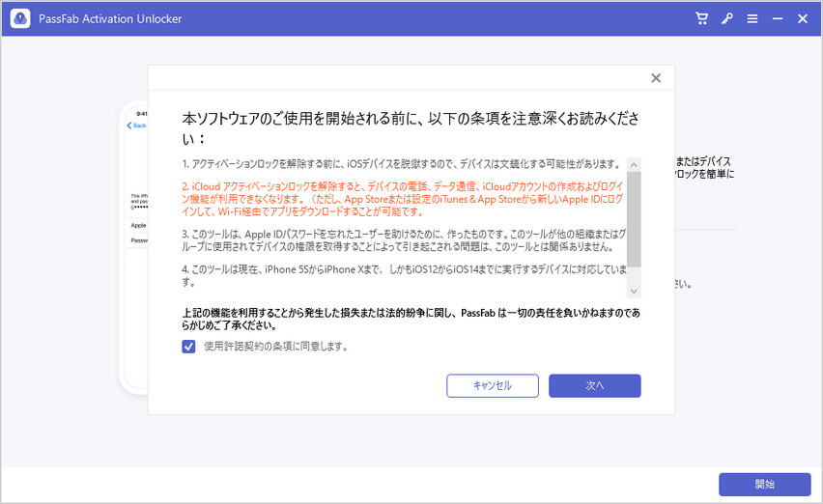
Task: Click the bold PassFab disclaimer text
Action: tap(411, 320)
